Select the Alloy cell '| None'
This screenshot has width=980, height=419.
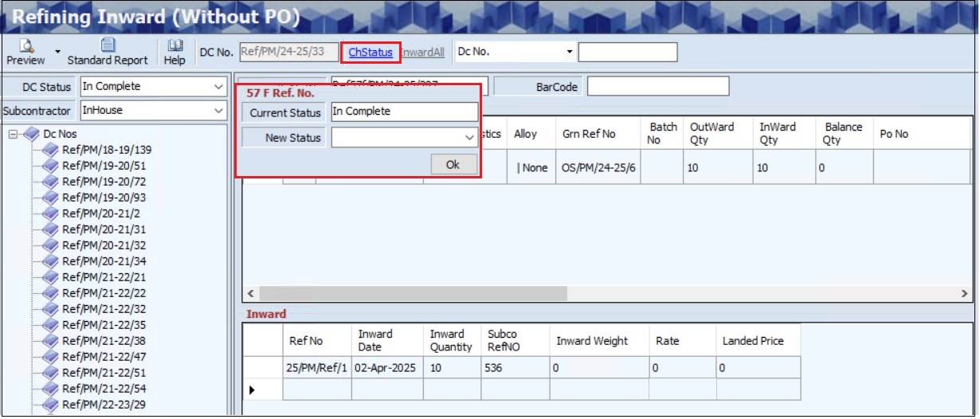(x=531, y=168)
